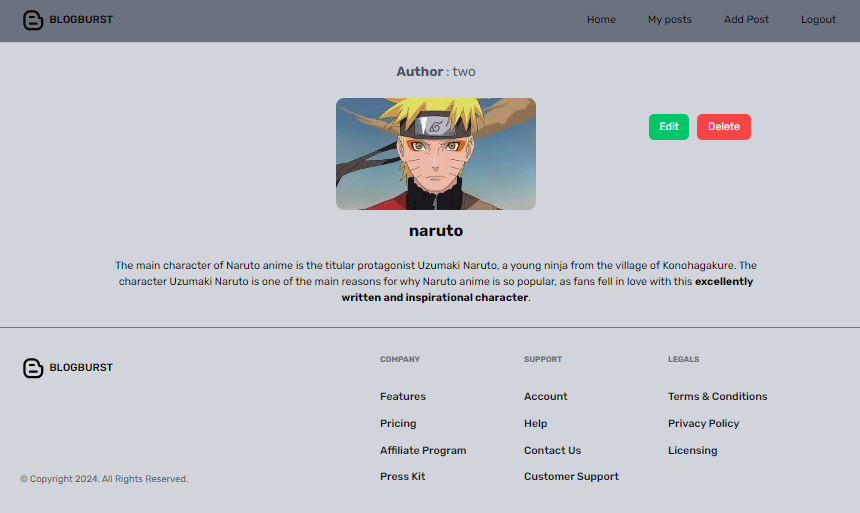
Task: Click the Help footer link
Action: tap(535, 424)
